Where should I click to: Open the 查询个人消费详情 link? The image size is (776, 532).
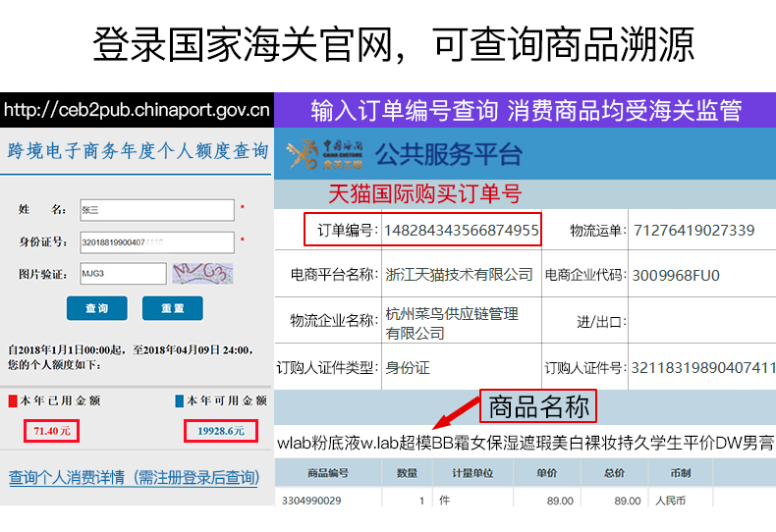(x=134, y=477)
